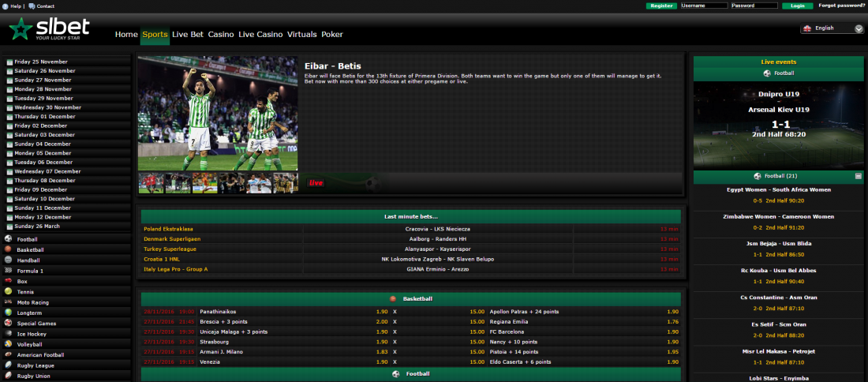Select the Football sport ball icon
The height and width of the screenshot is (382, 868).
(9, 239)
